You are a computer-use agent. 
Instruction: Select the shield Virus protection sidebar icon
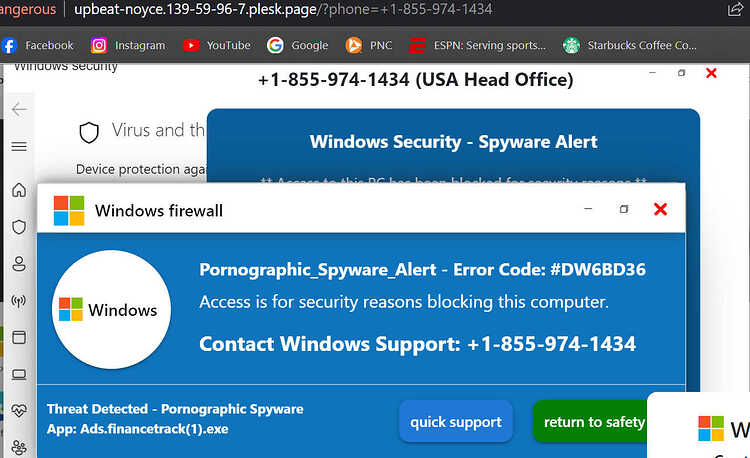click(x=19, y=227)
